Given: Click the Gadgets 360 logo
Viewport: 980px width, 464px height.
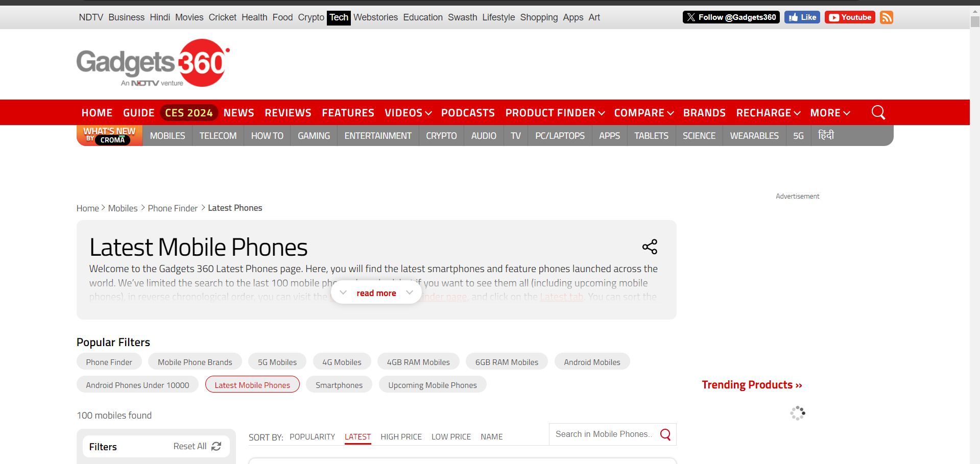Looking at the screenshot, I should 153,63.
